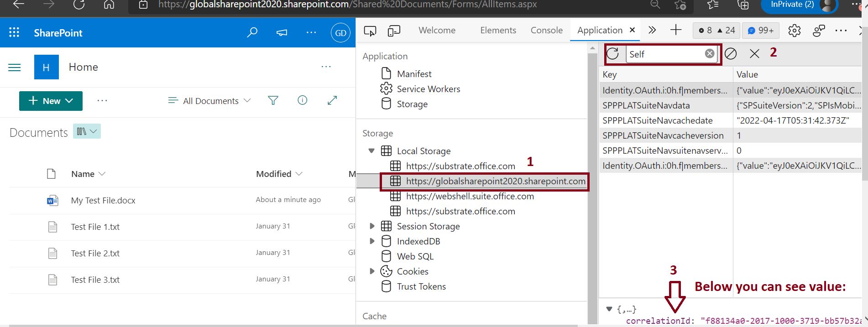Image resolution: width=868 pixels, height=327 pixels.
Task: Collapse the Local Storage tree node
Action: [x=371, y=151]
